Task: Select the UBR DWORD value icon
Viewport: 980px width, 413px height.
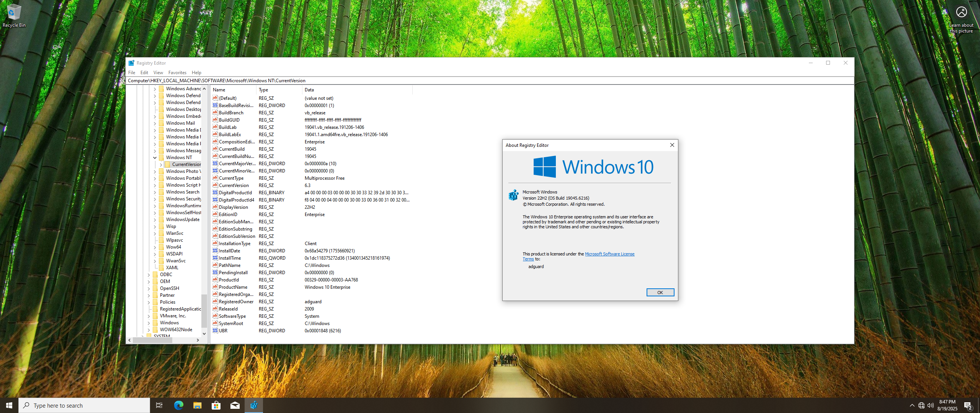Action: coord(215,330)
